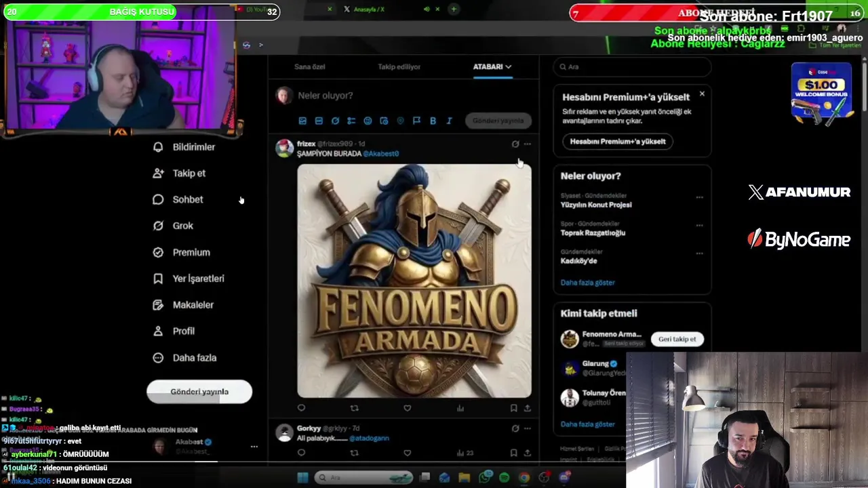This screenshot has width=868, height=488.
Task: Expand Daha fazla menu in sidebar
Action: point(184,358)
